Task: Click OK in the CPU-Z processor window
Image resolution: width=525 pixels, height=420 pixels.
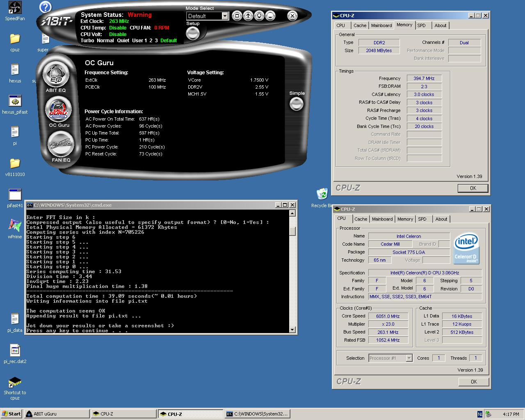Action: 474,382
